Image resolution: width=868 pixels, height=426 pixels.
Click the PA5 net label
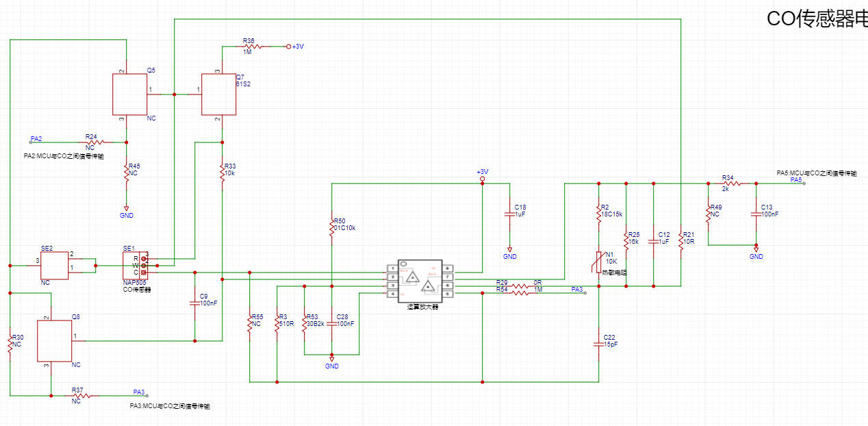click(796, 180)
